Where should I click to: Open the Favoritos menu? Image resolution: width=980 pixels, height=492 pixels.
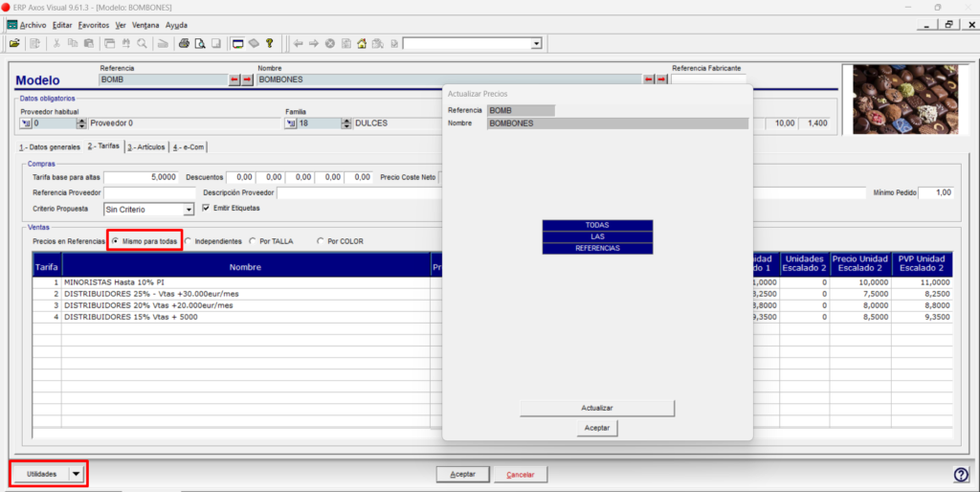94,25
